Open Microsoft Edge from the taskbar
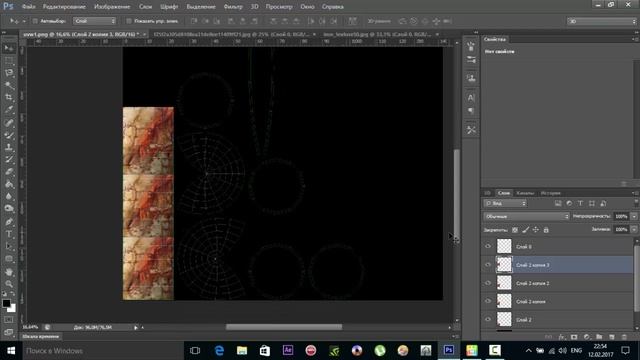Image resolution: width=640 pixels, height=360 pixels. [x=219, y=351]
